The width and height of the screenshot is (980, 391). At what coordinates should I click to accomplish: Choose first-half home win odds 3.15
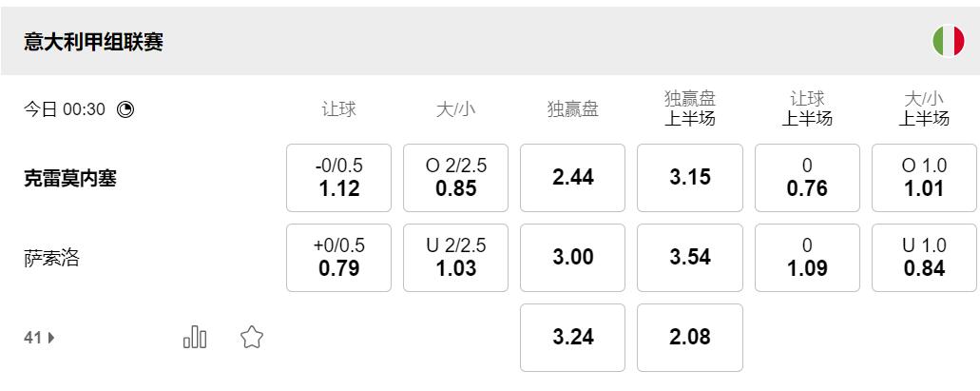click(x=689, y=178)
